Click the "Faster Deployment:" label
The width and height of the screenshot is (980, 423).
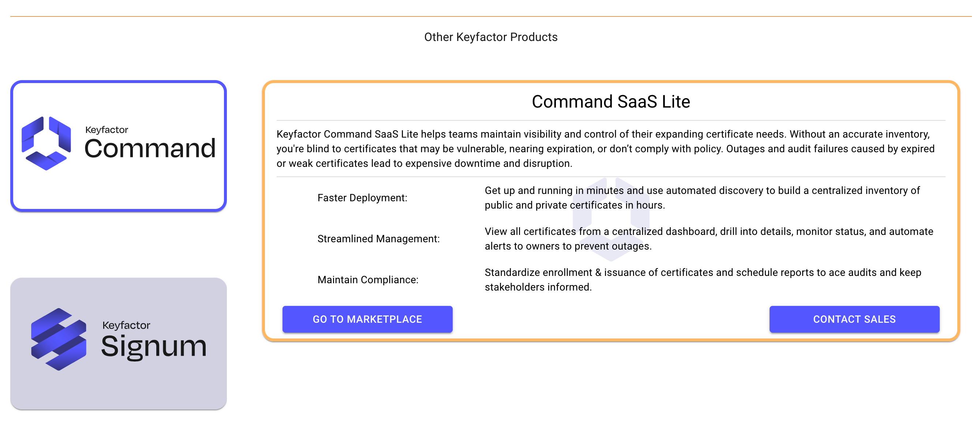pos(362,198)
